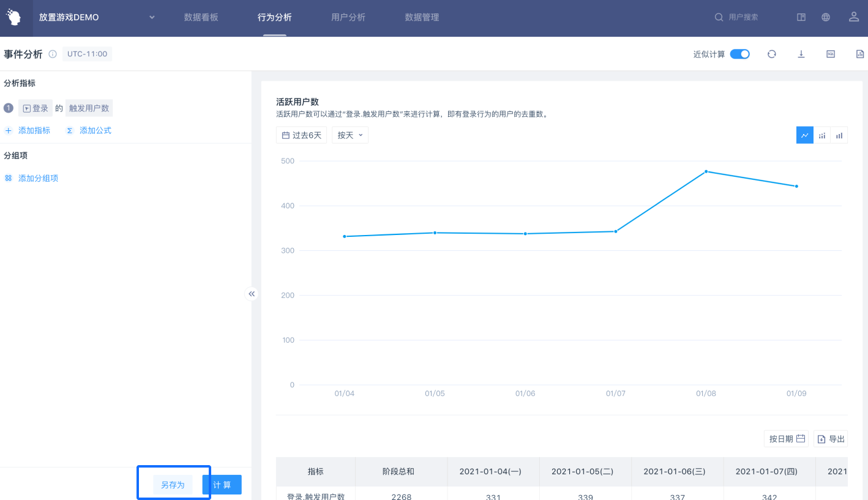Click the 添加指标 link
Viewport: 868px width, 500px height.
[x=34, y=130]
